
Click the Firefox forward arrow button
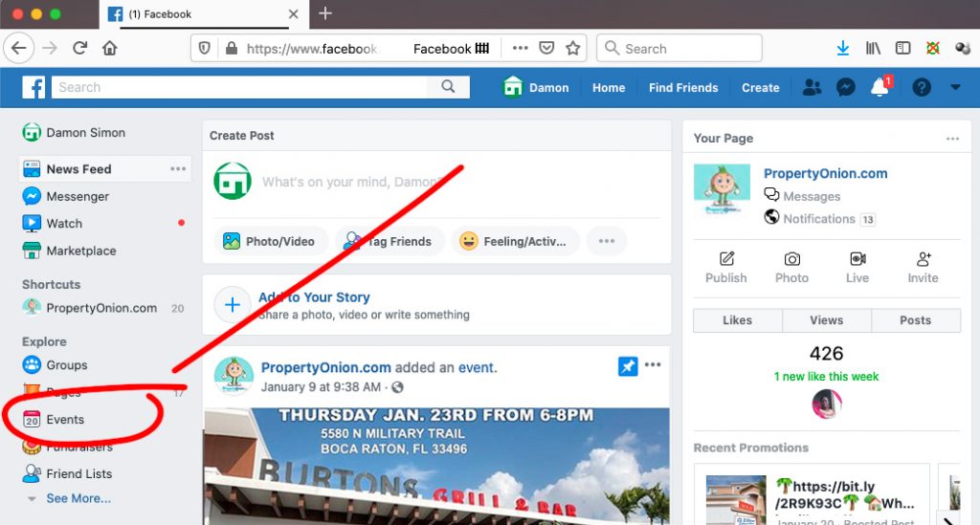(x=50, y=48)
